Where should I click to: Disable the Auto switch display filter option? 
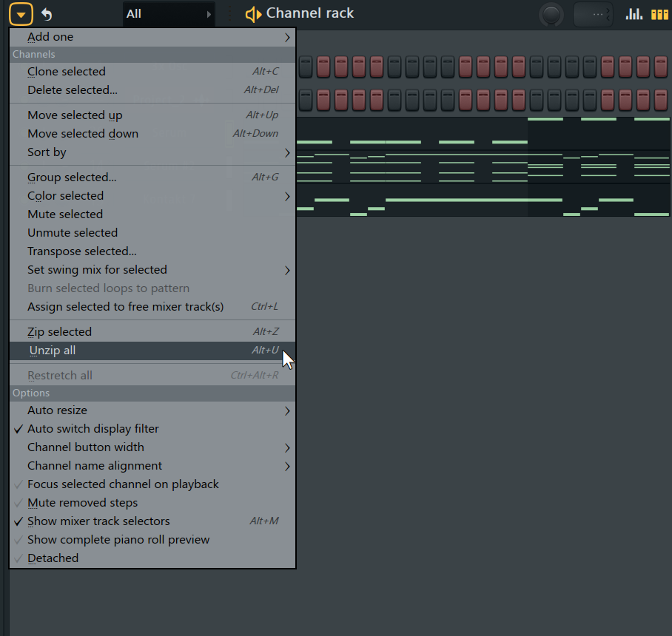[x=93, y=428]
